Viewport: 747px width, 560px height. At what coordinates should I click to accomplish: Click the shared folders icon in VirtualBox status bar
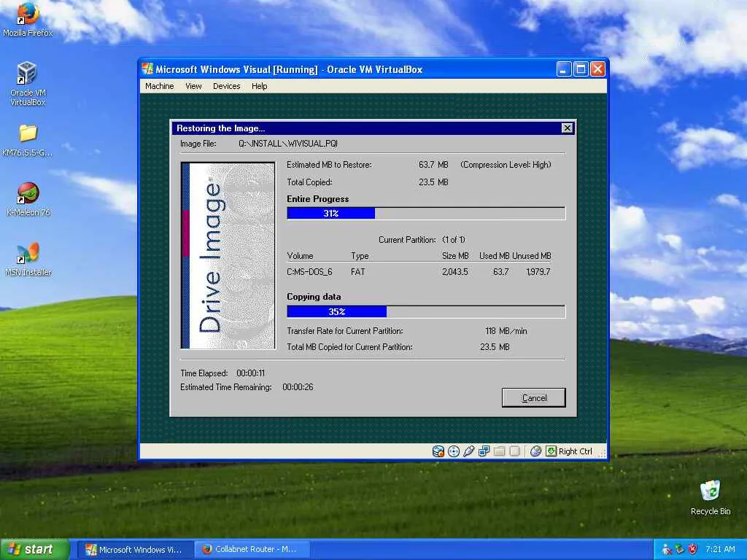pos(499,451)
